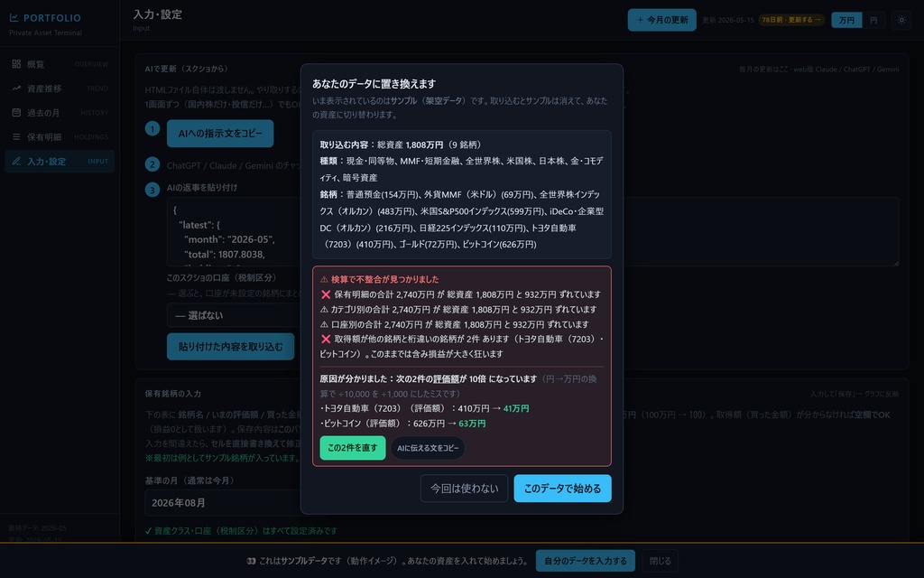The image size is (924, 578).
Task: Open the 概覧 overview page
Action: point(60,64)
